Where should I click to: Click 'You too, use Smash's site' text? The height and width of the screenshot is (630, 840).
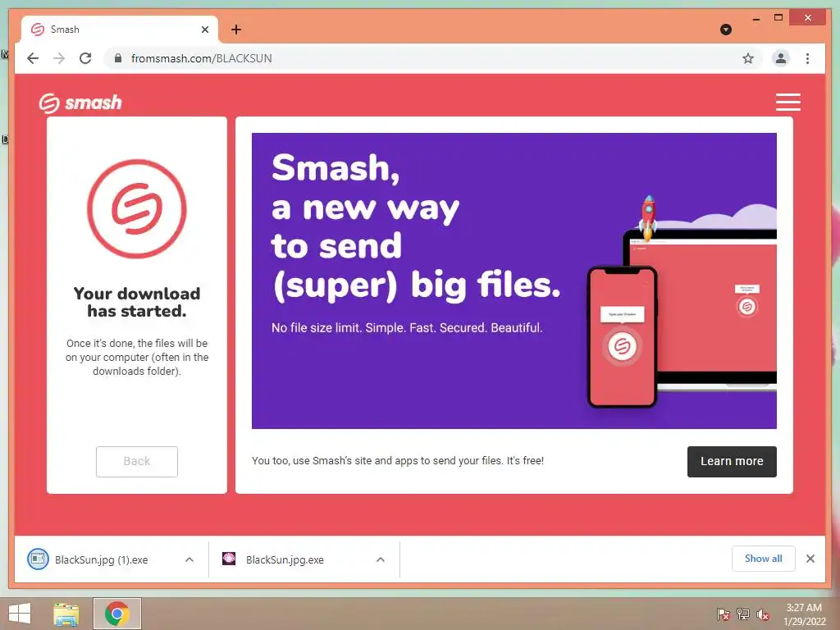coord(398,461)
